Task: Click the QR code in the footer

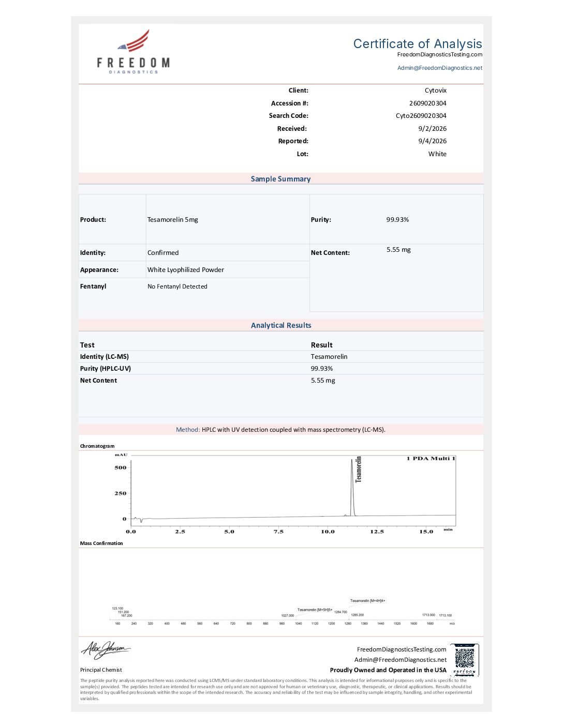Action: pos(465,659)
